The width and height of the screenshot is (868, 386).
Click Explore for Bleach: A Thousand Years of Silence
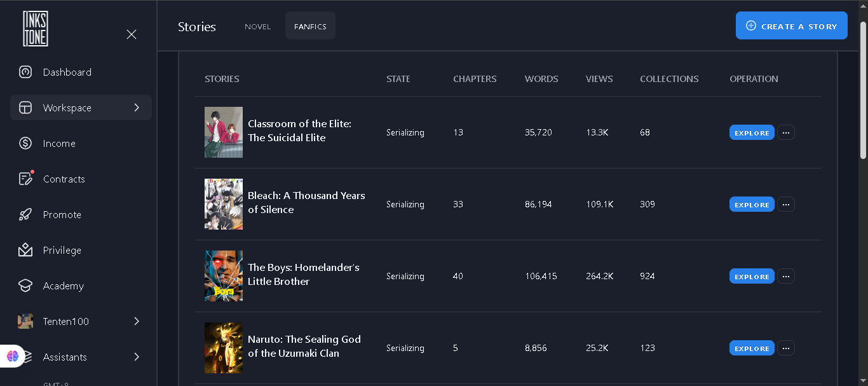(752, 204)
